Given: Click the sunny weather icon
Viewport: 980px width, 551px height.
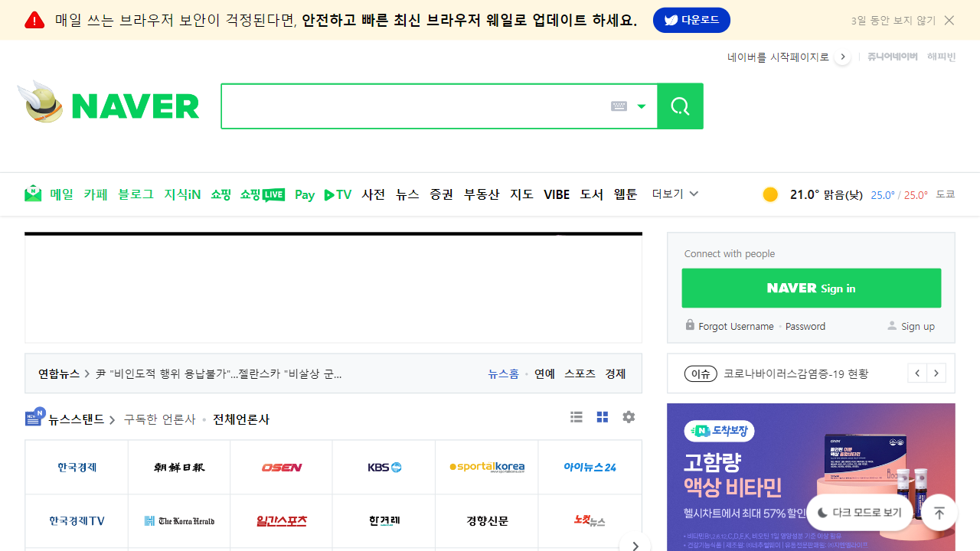Looking at the screenshot, I should point(770,194).
